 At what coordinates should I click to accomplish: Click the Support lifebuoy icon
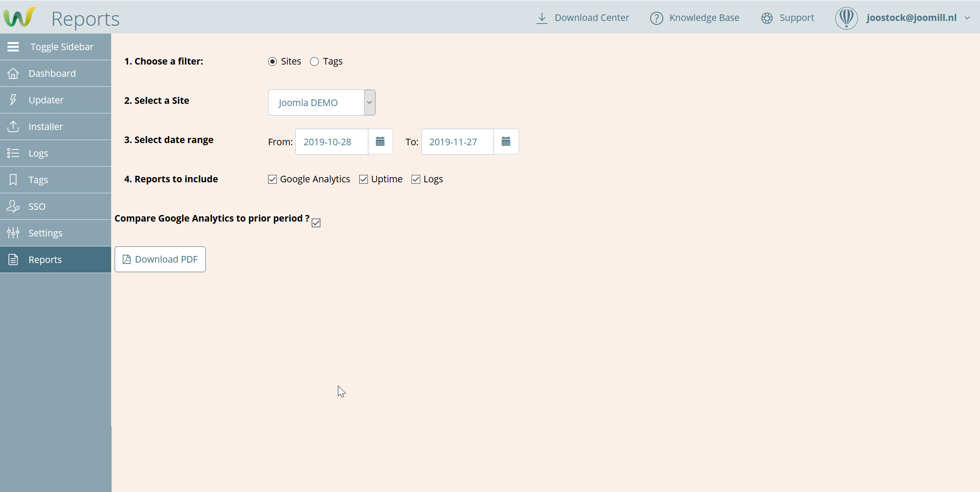(767, 18)
